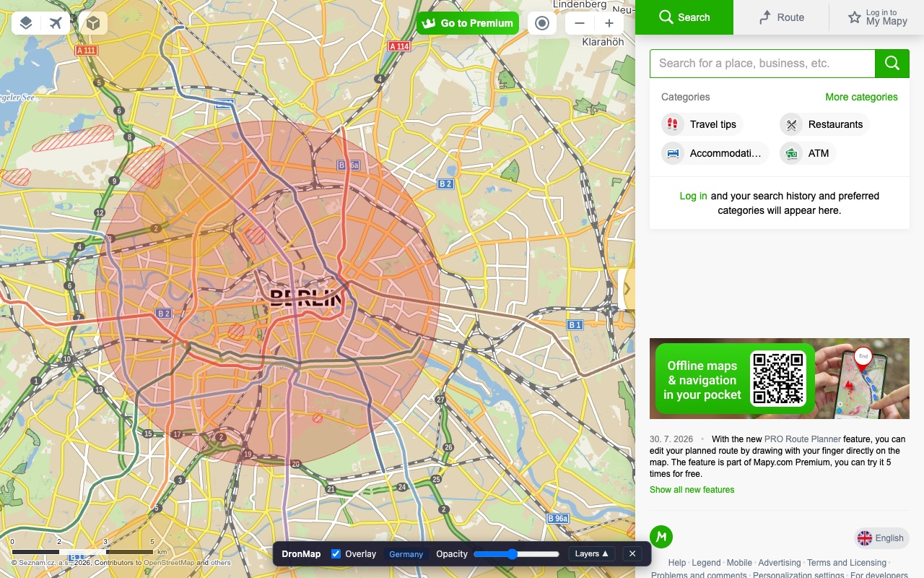Click the green magnifier search button
924x578 pixels.
coord(892,64)
